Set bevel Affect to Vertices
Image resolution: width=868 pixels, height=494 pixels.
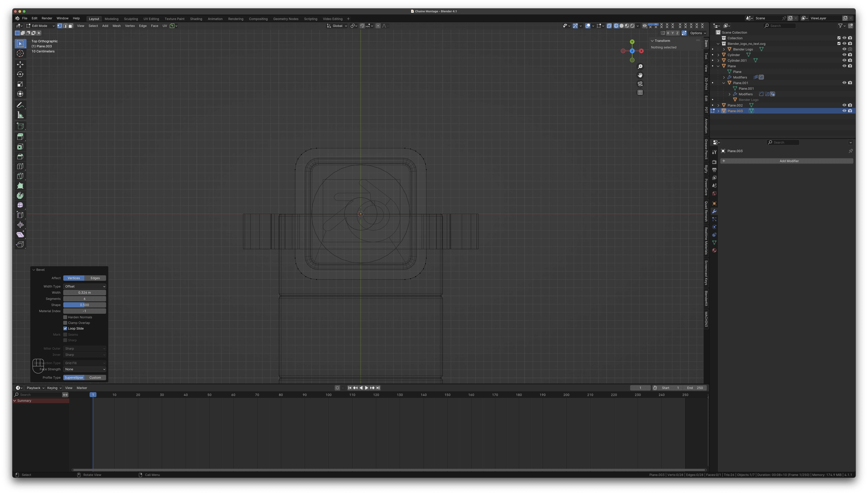74,278
